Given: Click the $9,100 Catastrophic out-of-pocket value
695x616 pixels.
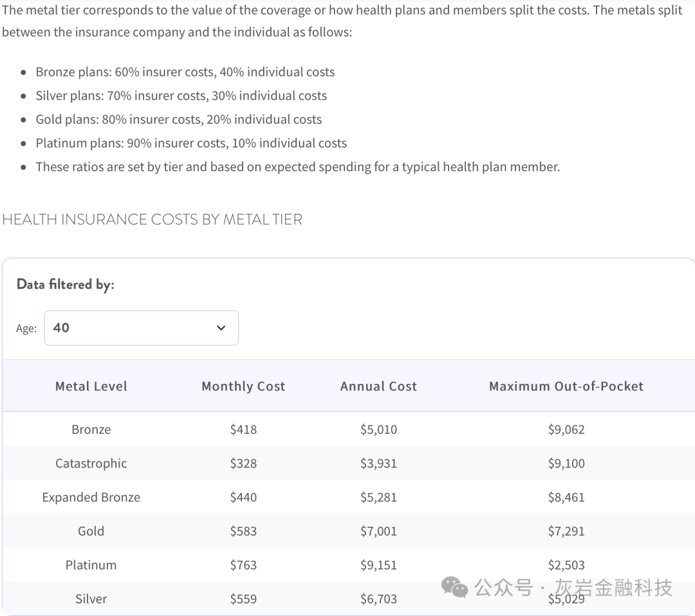Looking at the screenshot, I should (566, 464).
